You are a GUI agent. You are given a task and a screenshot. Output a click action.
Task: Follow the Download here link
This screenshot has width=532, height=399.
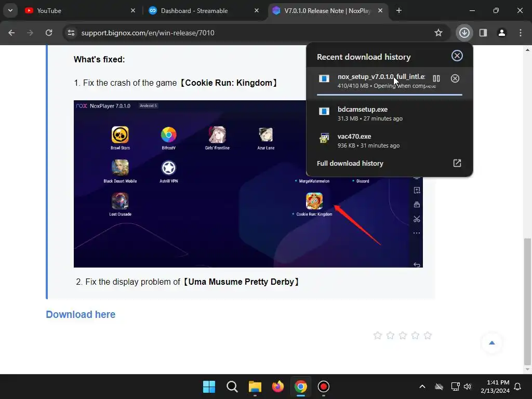point(81,314)
